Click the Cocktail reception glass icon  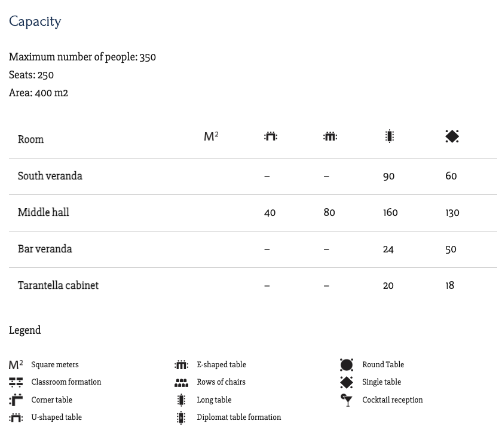coord(347,400)
